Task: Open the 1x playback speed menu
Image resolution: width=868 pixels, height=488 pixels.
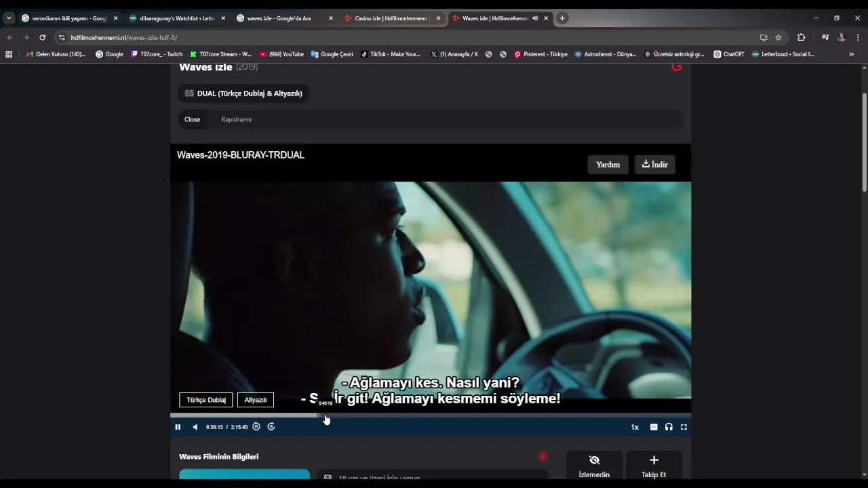Action: pyautogui.click(x=635, y=427)
